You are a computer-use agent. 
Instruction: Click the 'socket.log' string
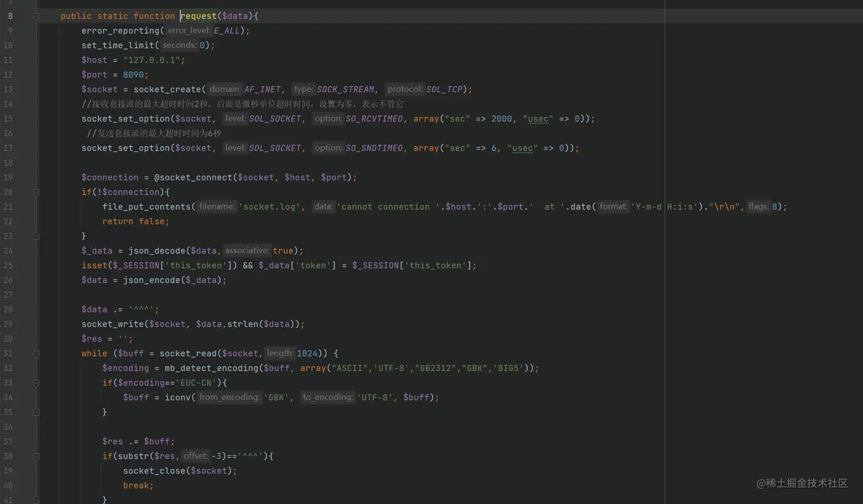tap(269, 207)
